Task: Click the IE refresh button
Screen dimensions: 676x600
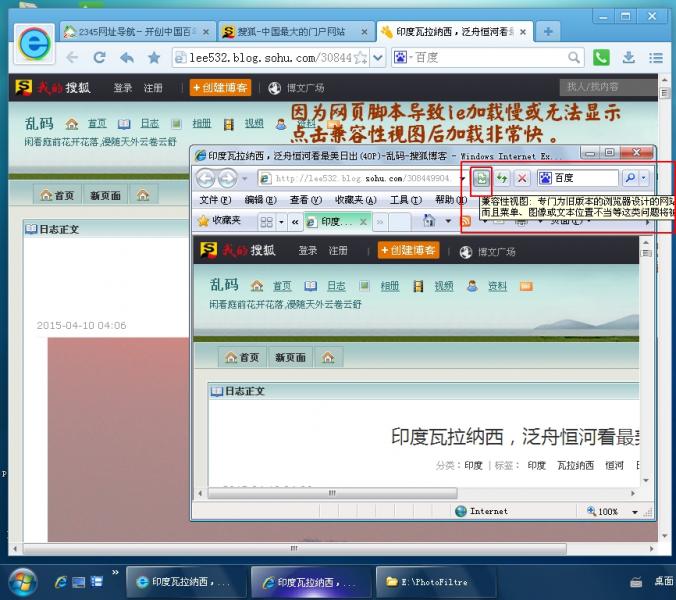Action: pyautogui.click(x=502, y=178)
